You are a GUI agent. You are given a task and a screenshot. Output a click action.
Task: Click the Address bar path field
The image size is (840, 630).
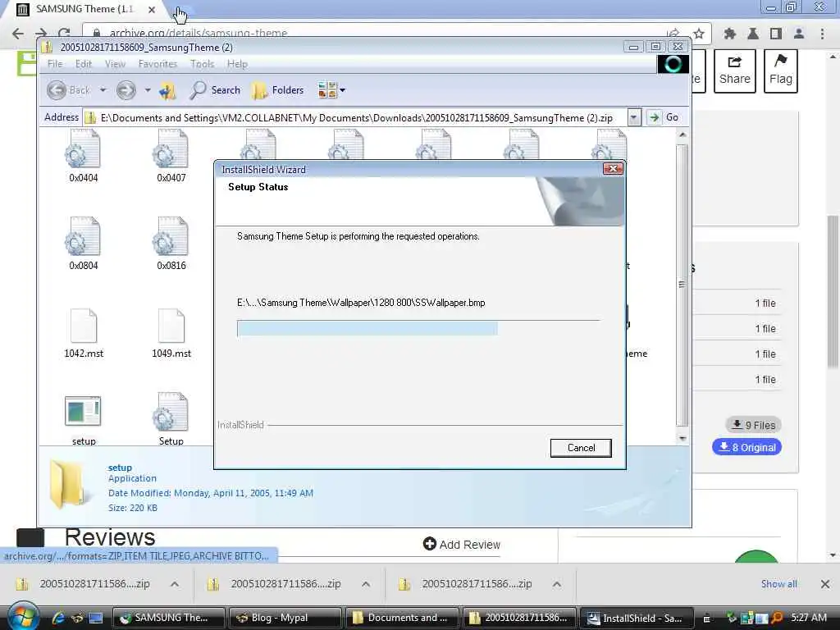(x=355, y=118)
